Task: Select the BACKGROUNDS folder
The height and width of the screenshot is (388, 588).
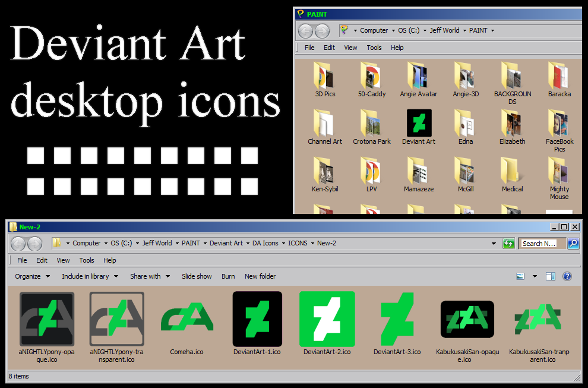Action: [513, 83]
